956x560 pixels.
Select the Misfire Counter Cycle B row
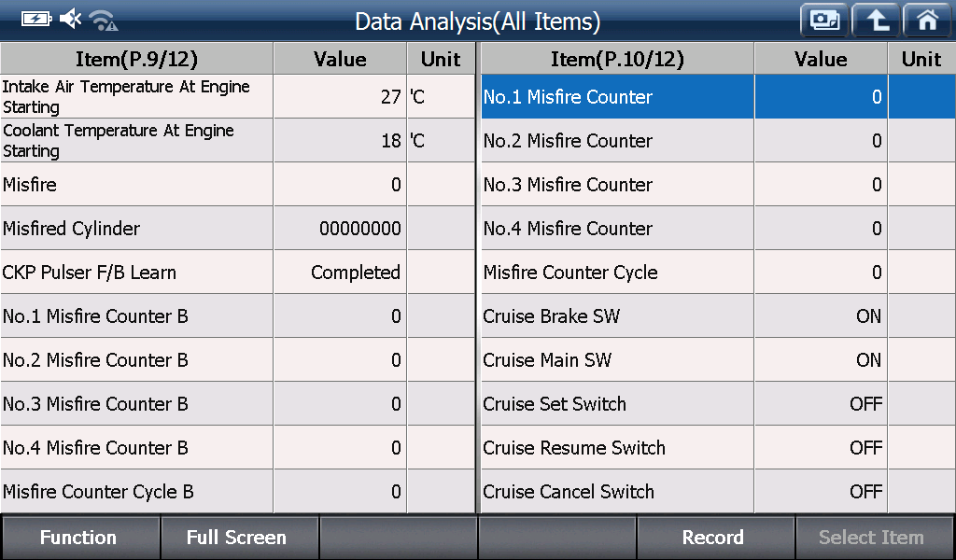click(x=238, y=491)
